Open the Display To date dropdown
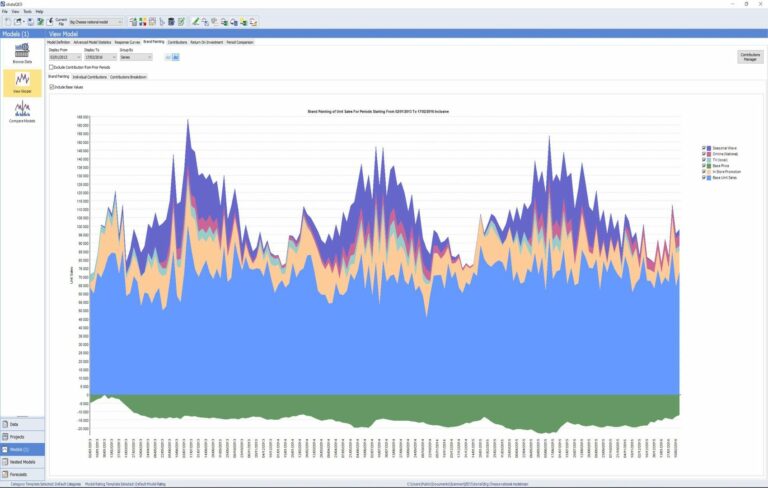The width and height of the screenshot is (768, 488). pyautogui.click(x=100, y=57)
